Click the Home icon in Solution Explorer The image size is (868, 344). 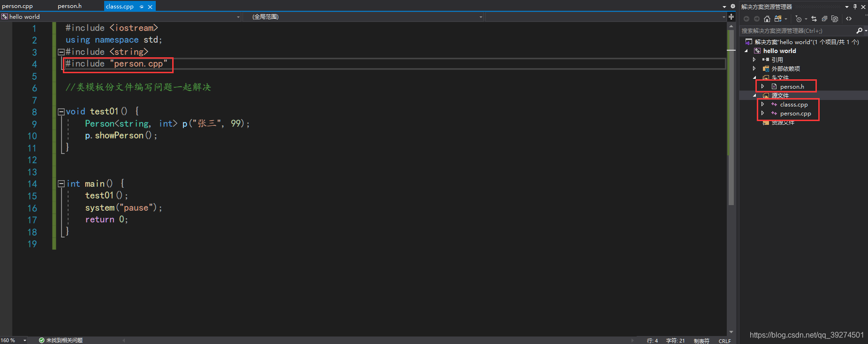point(767,19)
